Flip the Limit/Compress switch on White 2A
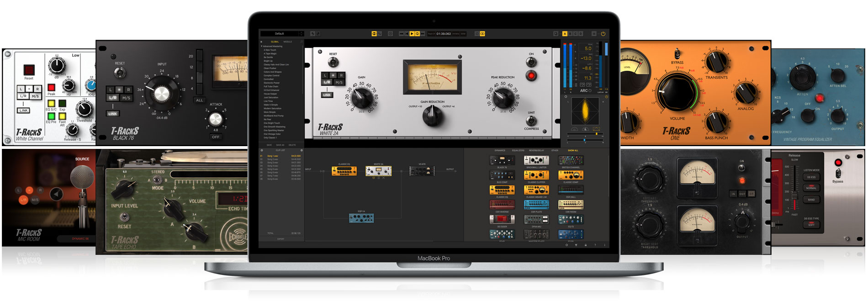Image resolution: width=868 pixels, height=306 pixels. click(x=531, y=121)
